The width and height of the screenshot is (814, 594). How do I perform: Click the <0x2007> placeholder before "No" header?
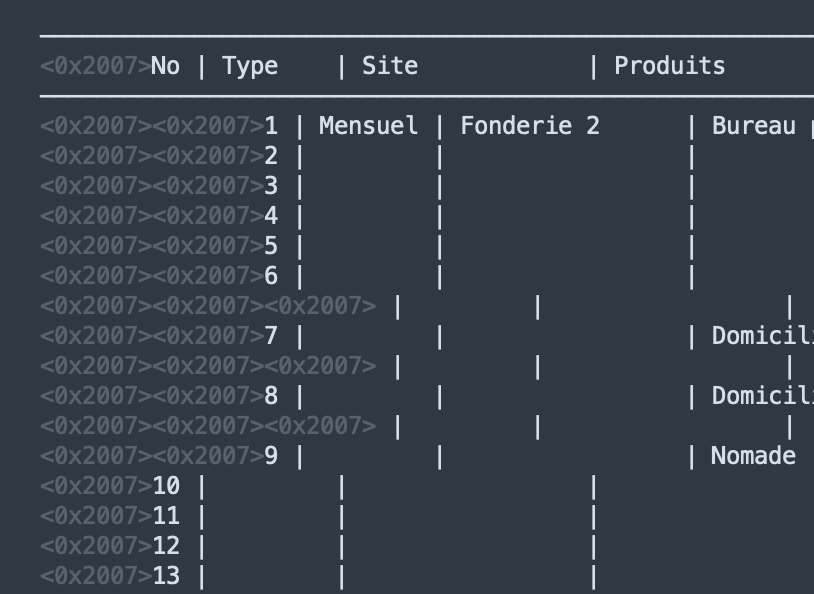pos(96,66)
